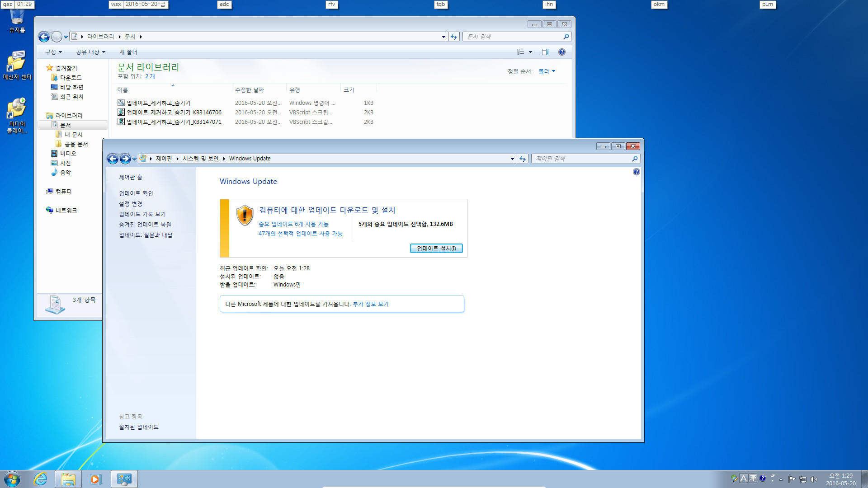Sort files by 수정한 날짜 column
Screen dimensions: 868x488
pyautogui.click(x=259, y=90)
